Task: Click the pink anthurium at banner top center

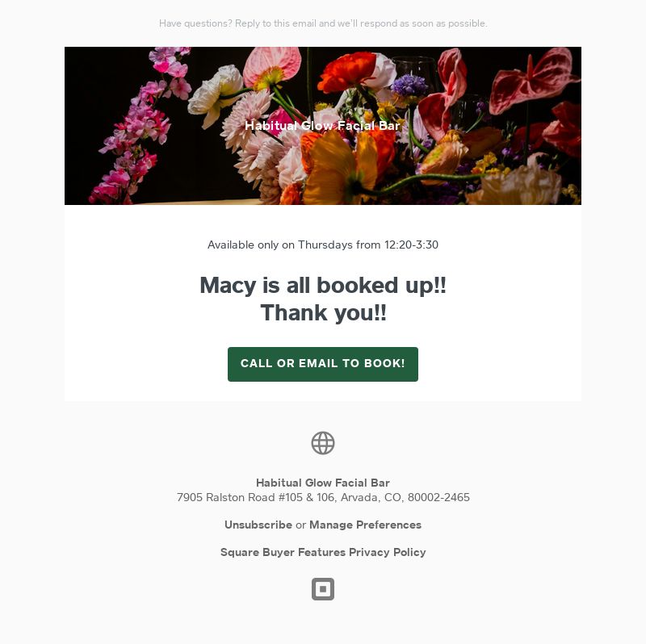Action: coord(272,68)
